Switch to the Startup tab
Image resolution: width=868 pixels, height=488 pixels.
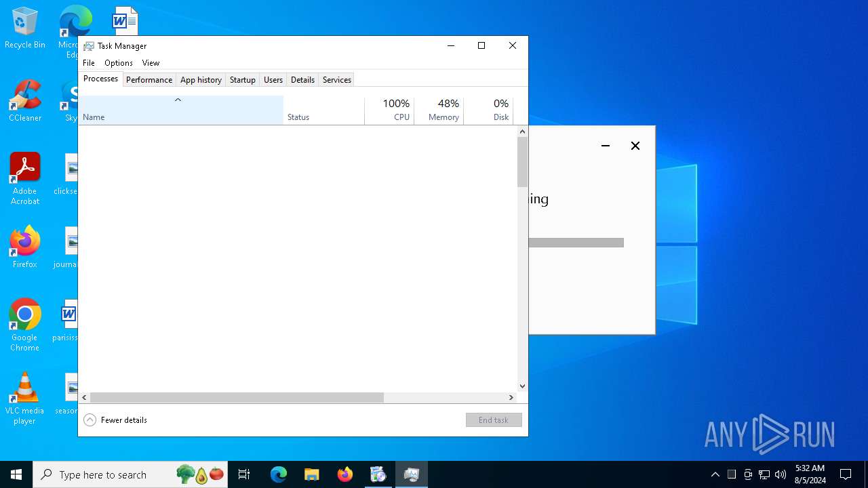(242, 80)
